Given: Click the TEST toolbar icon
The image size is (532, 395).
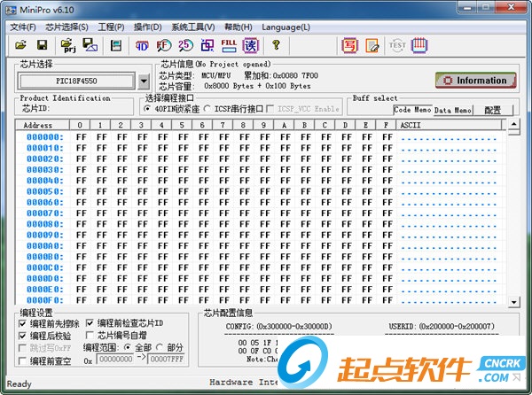Looking at the screenshot, I should tap(397, 45).
